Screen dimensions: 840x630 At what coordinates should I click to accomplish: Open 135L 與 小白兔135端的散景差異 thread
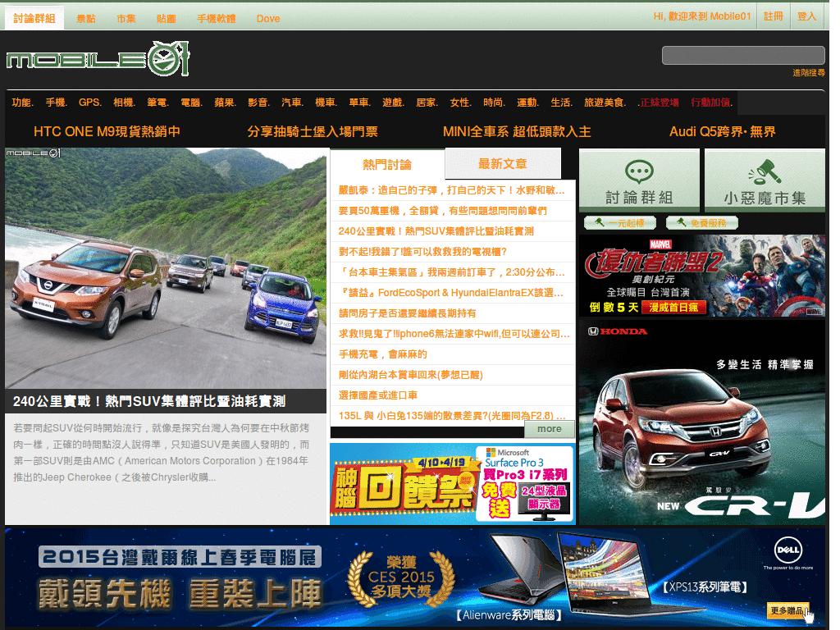pos(452,416)
